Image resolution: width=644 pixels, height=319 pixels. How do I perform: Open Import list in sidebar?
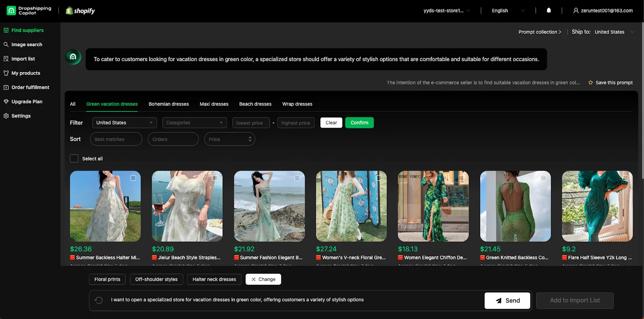[x=23, y=59]
